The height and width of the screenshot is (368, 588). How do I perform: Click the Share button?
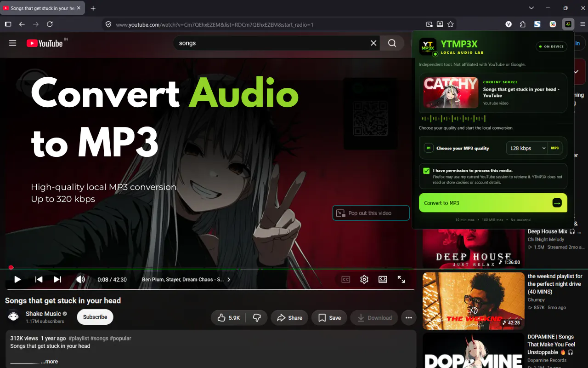point(289,317)
